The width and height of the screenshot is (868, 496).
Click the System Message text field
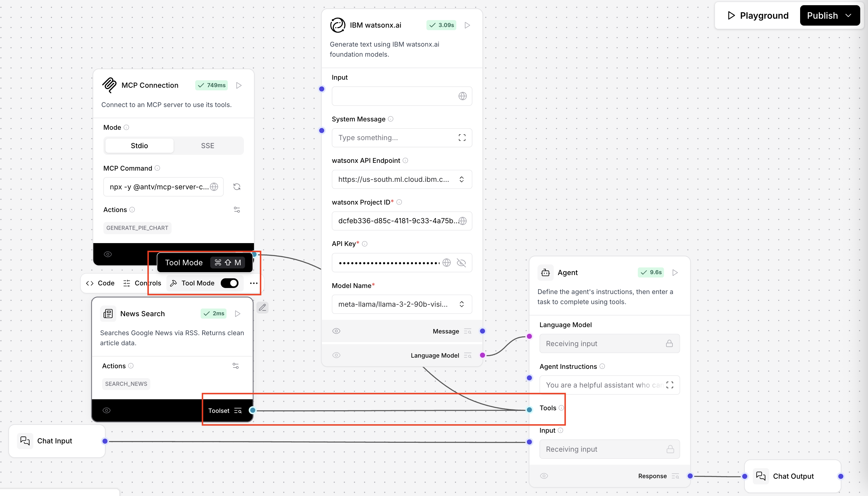click(x=402, y=138)
